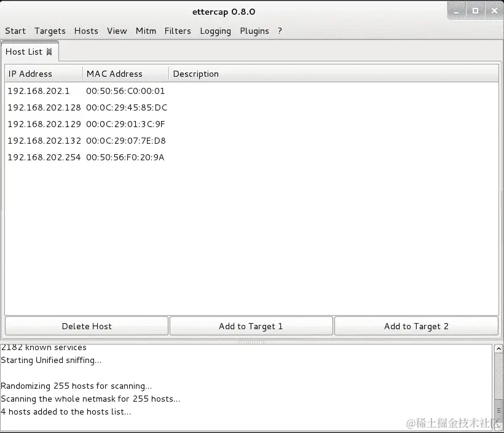Open the Mitm menu
The height and width of the screenshot is (433, 504).
tap(146, 31)
